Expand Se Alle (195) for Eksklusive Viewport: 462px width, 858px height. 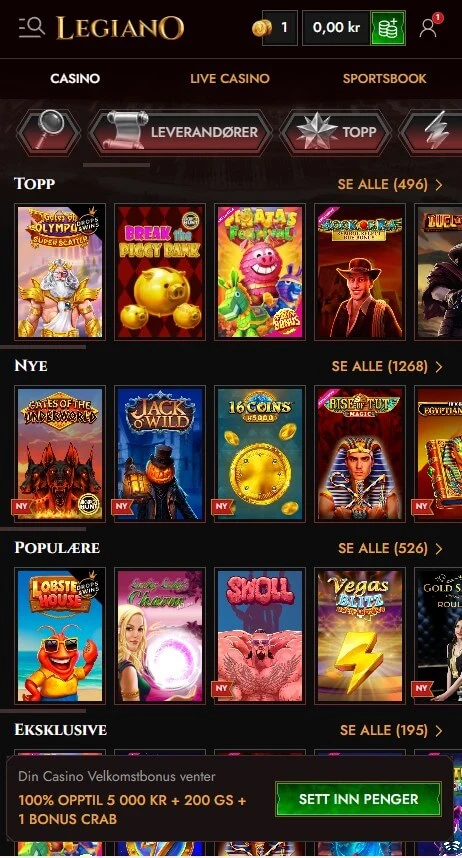[x=391, y=730]
